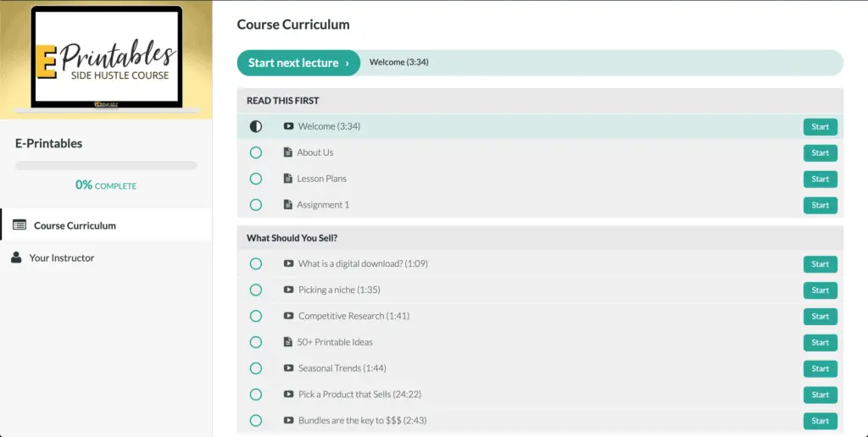The image size is (868, 437).
Task: Click the document icon next to Lesson Plans
Action: pos(287,179)
